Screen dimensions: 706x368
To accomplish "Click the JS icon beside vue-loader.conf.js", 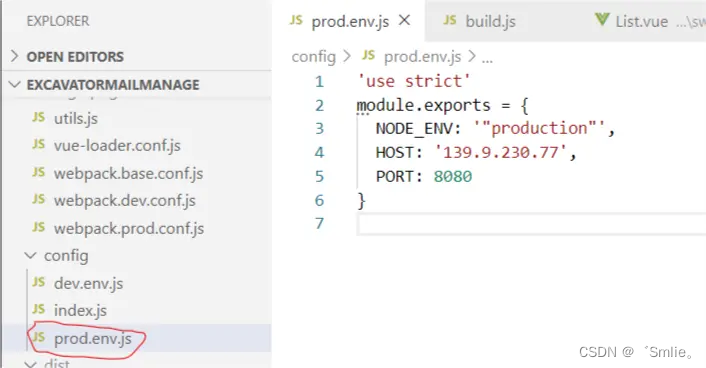I will tap(39, 145).
